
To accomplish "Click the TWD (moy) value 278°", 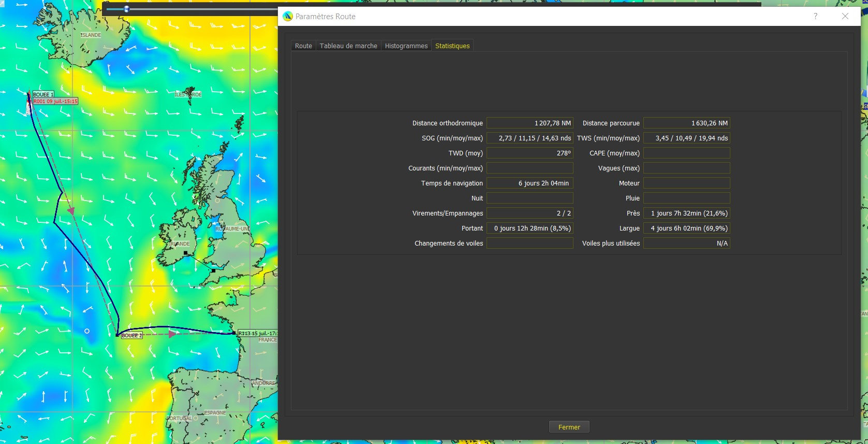I will (530, 153).
